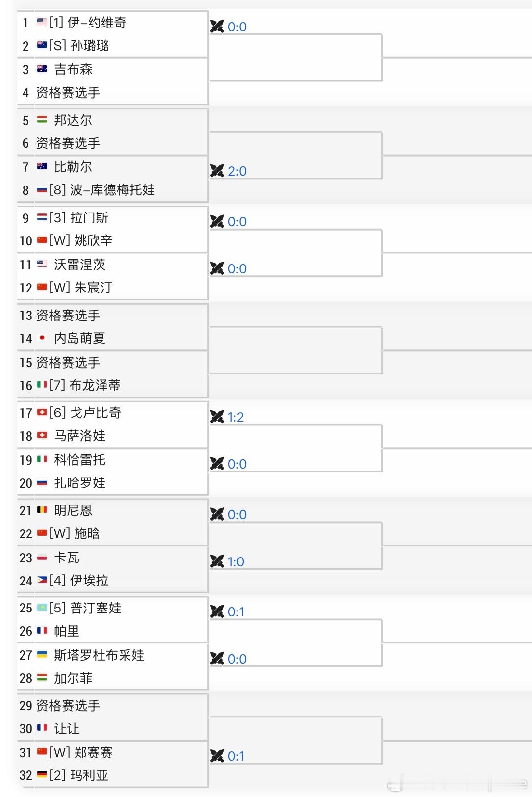
Task: Open the 1:2 head-to-head score link
Action: (x=236, y=417)
